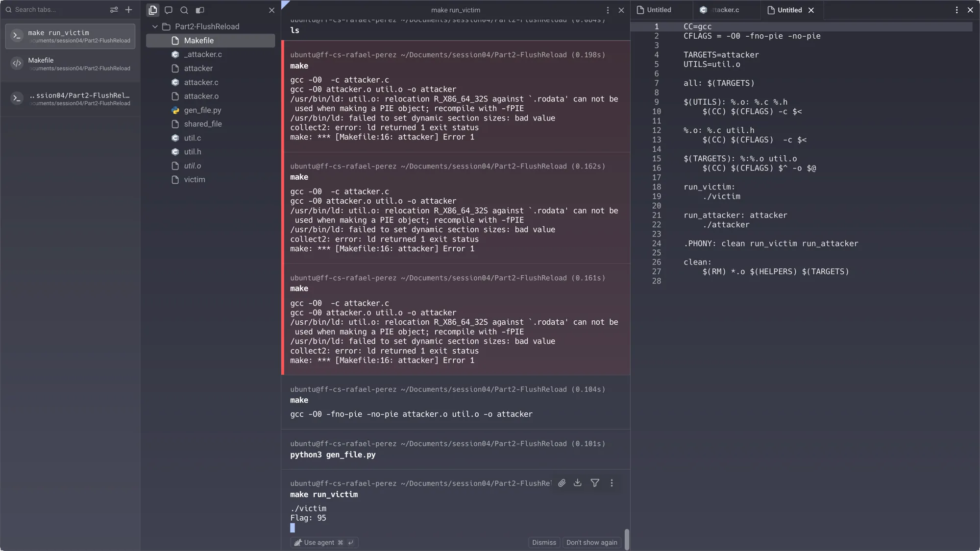This screenshot has width=980, height=551.
Task: Open util.c source file
Action: pyautogui.click(x=211, y=138)
